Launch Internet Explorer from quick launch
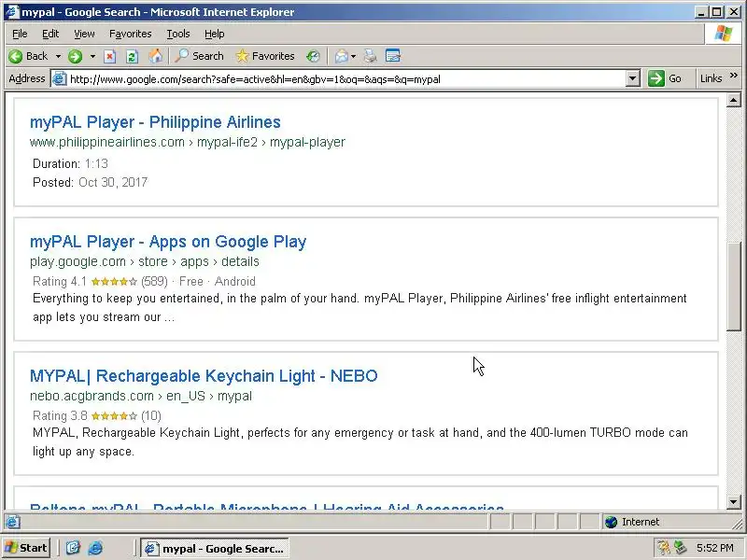The height and width of the screenshot is (560, 747). coord(95,548)
